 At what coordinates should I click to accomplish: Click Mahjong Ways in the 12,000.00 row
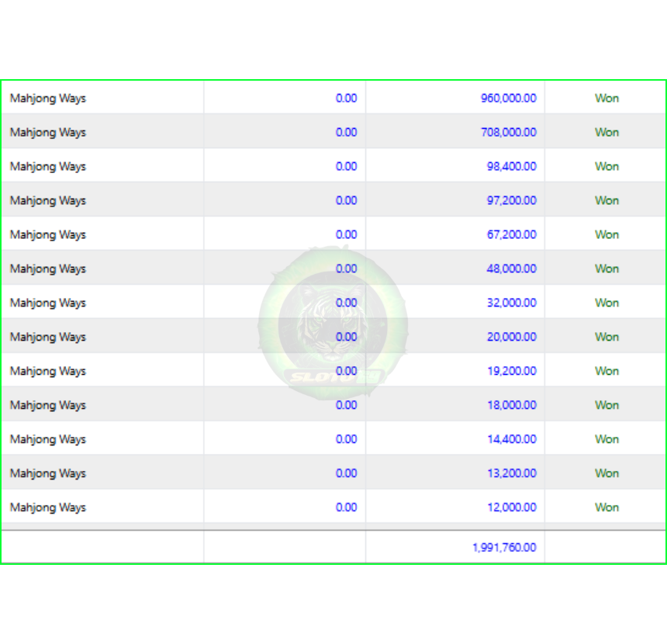pos(47,507)
